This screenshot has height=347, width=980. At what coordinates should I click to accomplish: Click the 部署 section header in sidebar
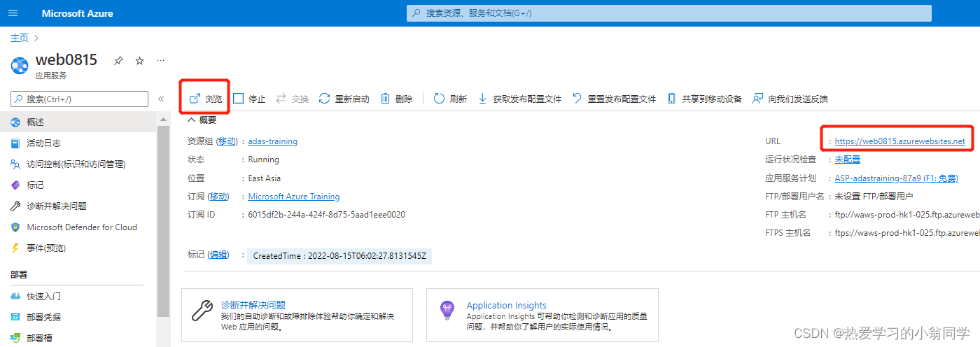point(19,276)
